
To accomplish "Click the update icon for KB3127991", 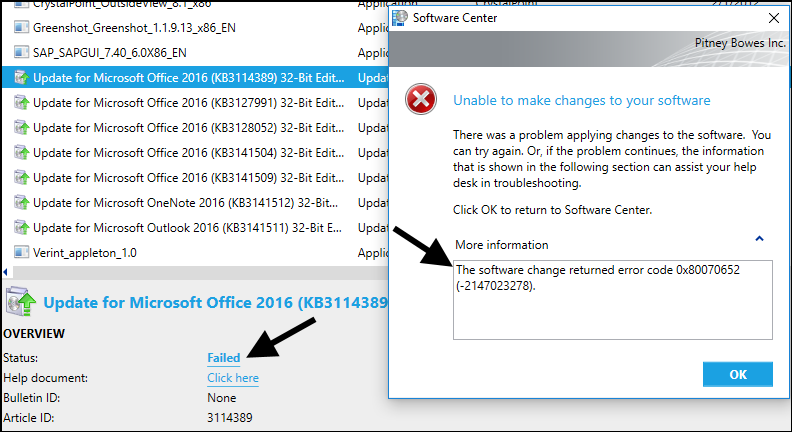I will click(x=21, y=103).
